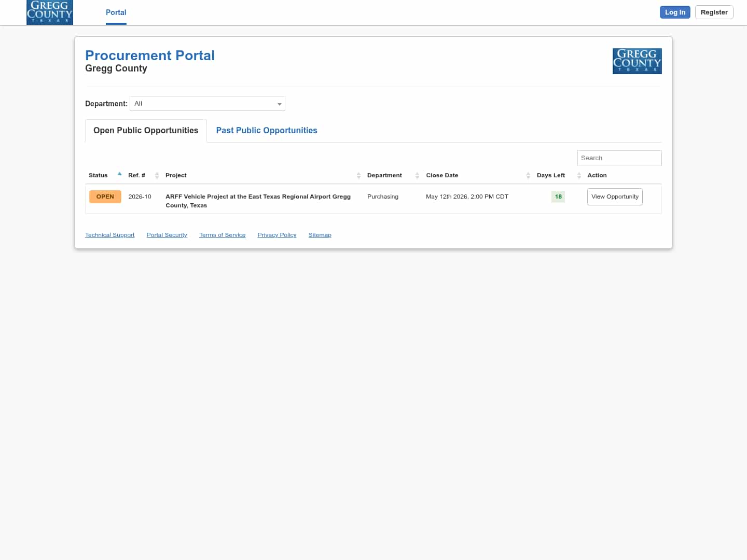Click the Gregg County logo beside the portal title
Viewport: 747px width, 560px height.
click(x=637, y=61)
